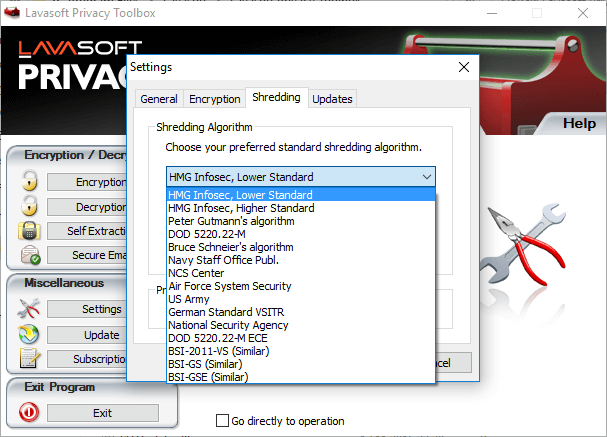This screenshot has height=437, width=607.
Task: Select DOD 5220.22-M ECE option
Action: pyautogui.click(x=301, y=338)
